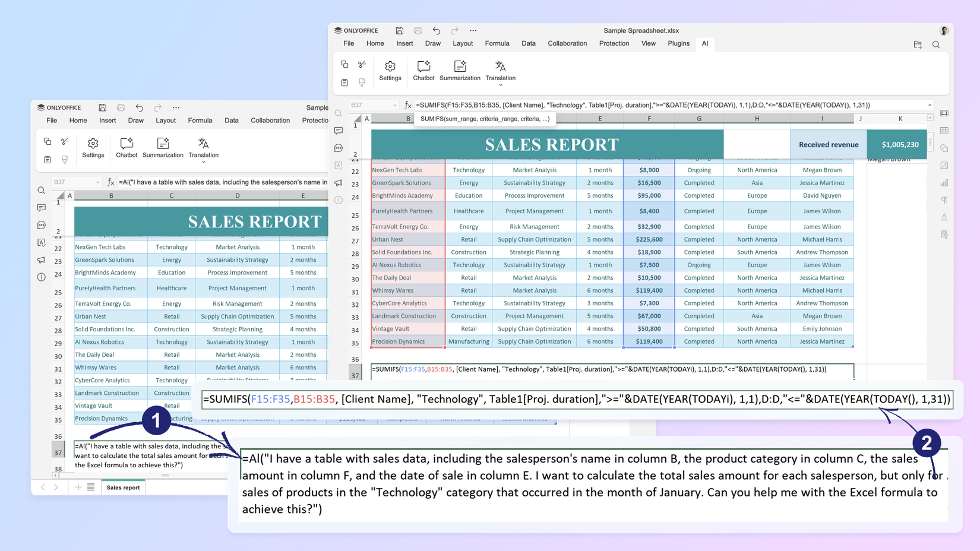Open Shape settings in right sidebar
Screen dimensions: 980x551
[944, 148]
